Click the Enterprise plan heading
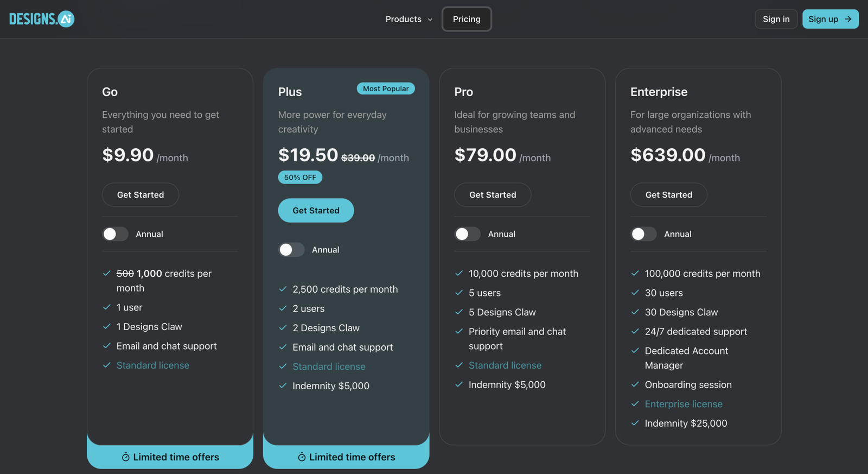The height and width of the screenshot is (474, 868). pos(659,92)
